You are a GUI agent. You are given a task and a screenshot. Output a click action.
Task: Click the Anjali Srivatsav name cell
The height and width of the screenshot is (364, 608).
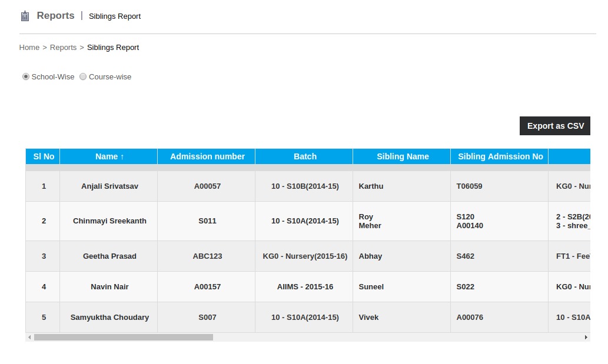(x=109, y=186)
